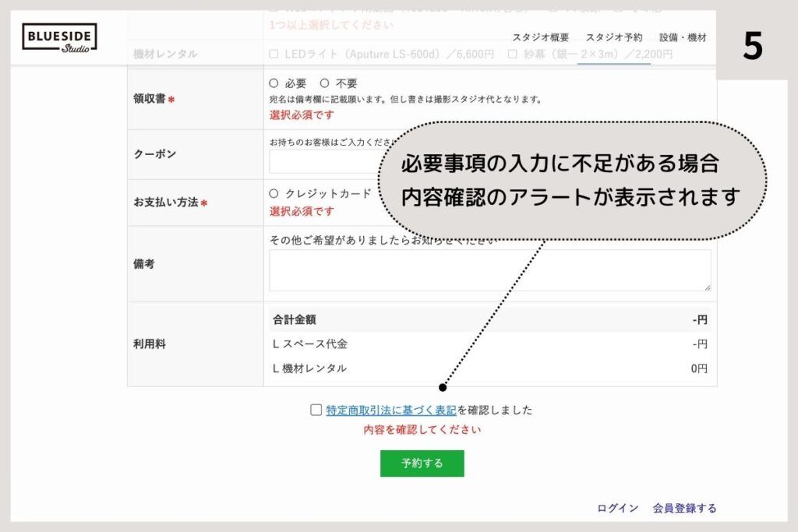This screenshot has width=798, height=532.
Task: Check the LEDライト rental checkbox
Action: (274, 54)
